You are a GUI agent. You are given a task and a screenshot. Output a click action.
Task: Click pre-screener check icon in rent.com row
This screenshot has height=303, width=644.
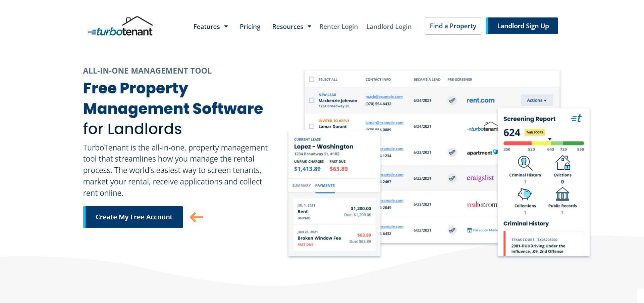click(452, 100)
